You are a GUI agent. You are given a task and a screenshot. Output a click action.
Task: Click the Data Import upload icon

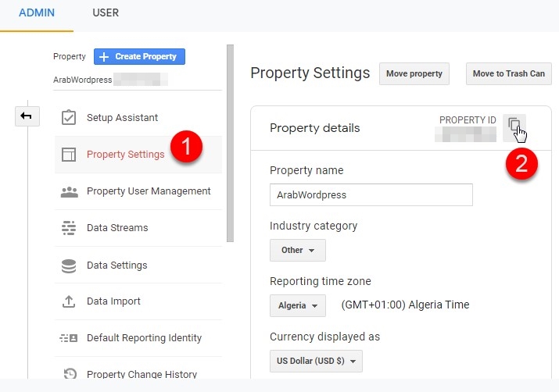(69, 301)
